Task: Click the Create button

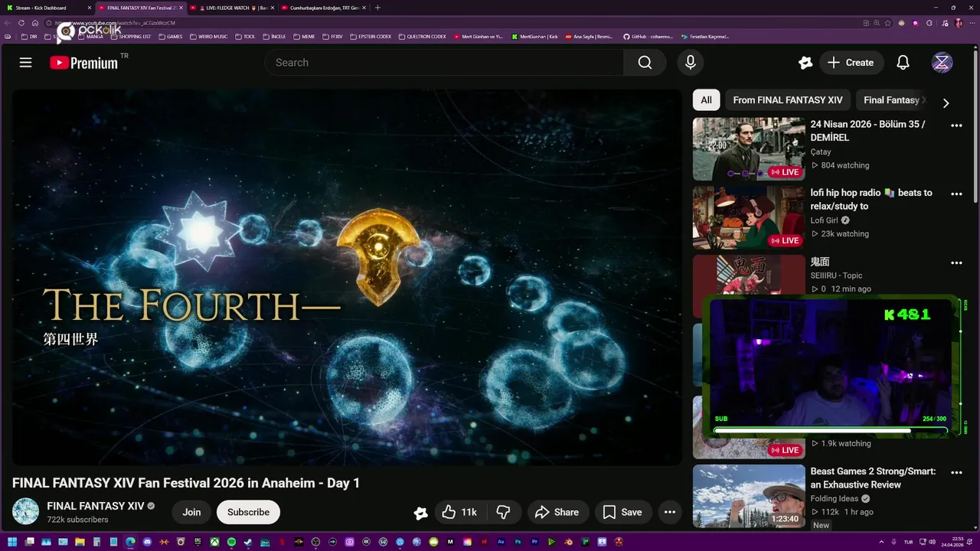Action: [x=851, y=63]
